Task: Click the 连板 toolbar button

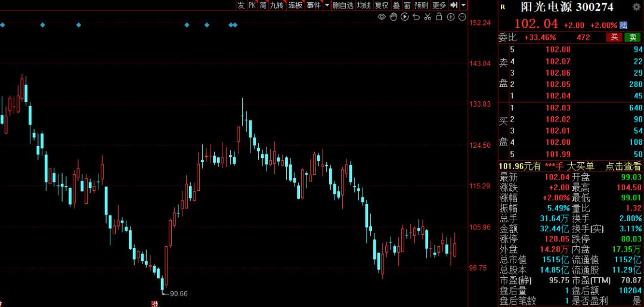Action: click(295, 5)
